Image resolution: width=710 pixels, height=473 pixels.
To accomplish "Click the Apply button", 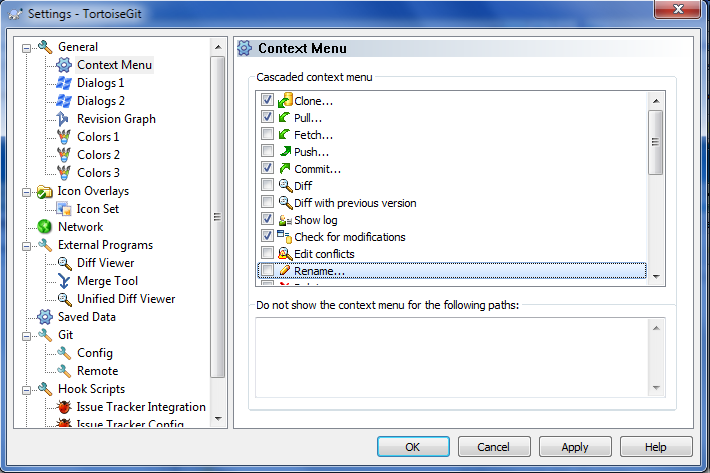I will pyautogui.click(x=575, y=447).
